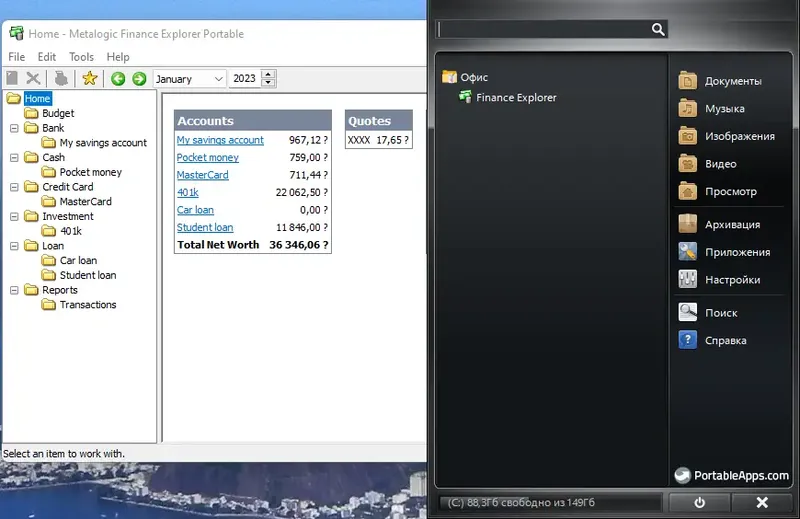Decrease the year with the down spinner arrow
Viewport: 800px width, 519px height.
pos(268,83)
